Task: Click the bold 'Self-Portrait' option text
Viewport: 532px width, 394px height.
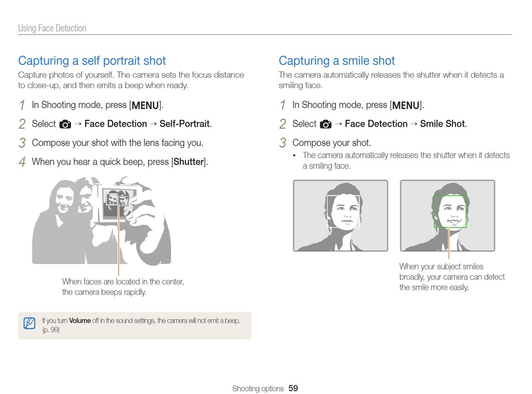Action: pos(185,124)
